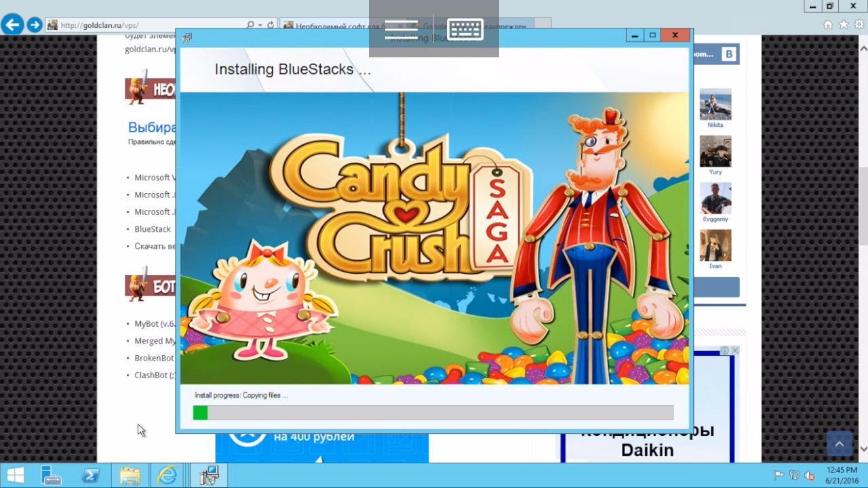Select the BlueStacks installer taskbar icon

pyautogui.click(x=209, y=475)
